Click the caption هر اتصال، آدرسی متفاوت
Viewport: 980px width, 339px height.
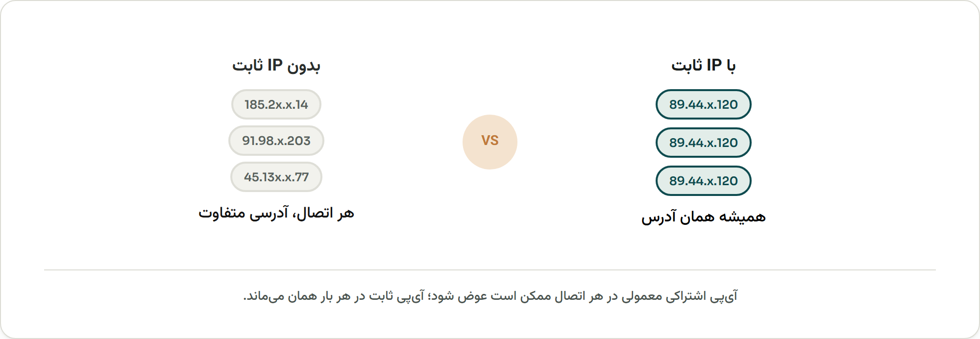[276, 213]
